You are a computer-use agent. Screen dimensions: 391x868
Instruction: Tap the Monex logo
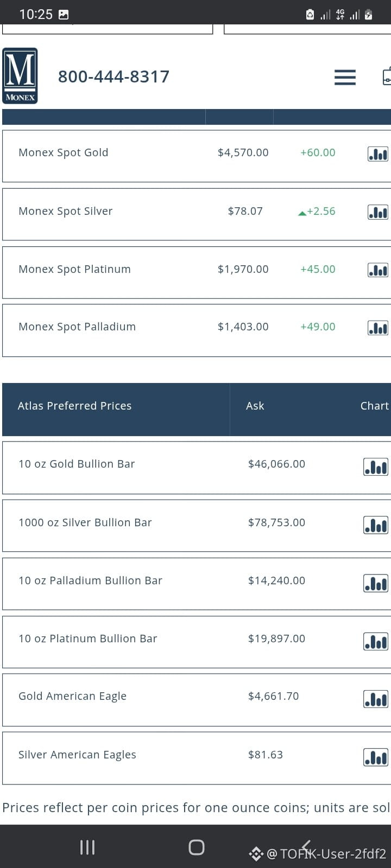click(20, 75)
